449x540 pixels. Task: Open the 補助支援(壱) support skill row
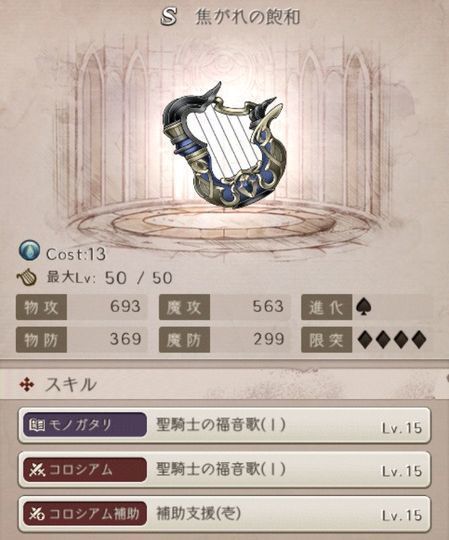pyautogui.click(x=224, y=513)
